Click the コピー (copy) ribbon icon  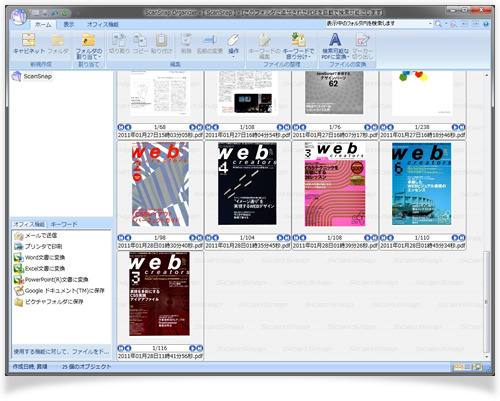[140, 43]
